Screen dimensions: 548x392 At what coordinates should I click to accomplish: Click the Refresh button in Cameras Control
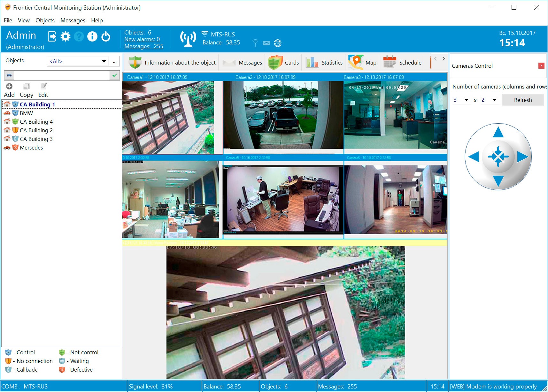(x=523, y=99)
